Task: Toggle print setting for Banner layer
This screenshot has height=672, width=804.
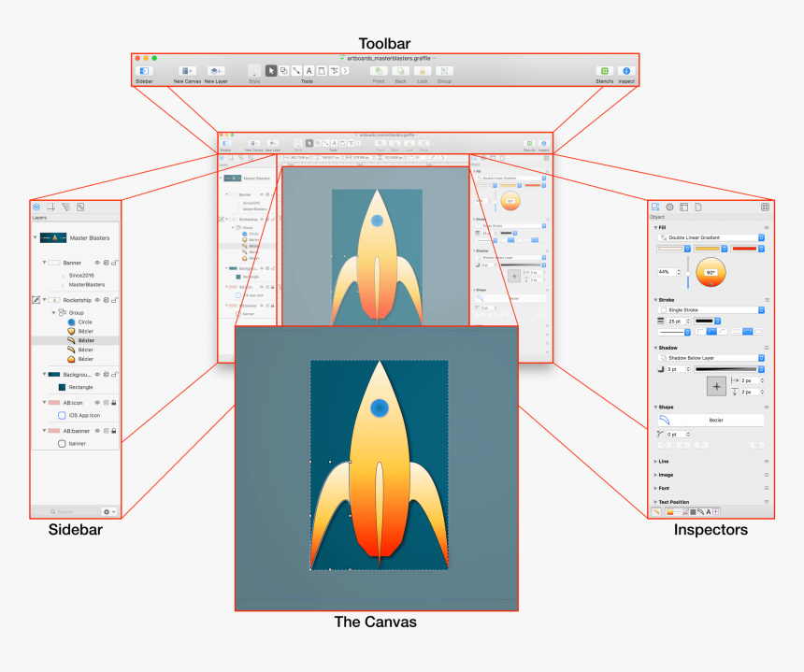Action: click(107, 263)
